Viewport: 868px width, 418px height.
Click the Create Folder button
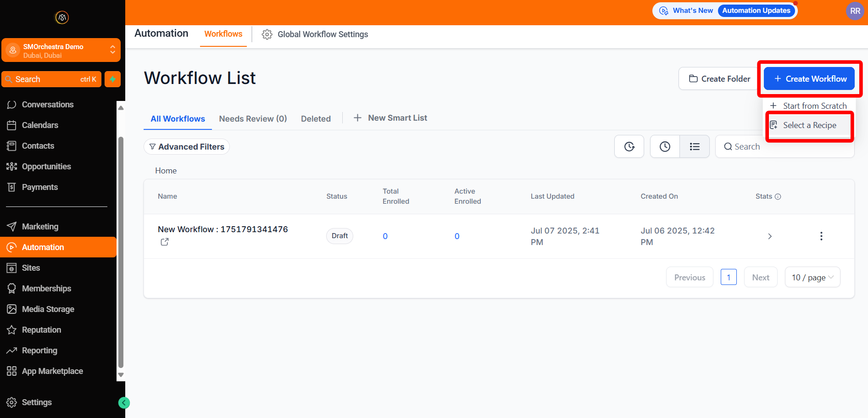tap(719, 79)
